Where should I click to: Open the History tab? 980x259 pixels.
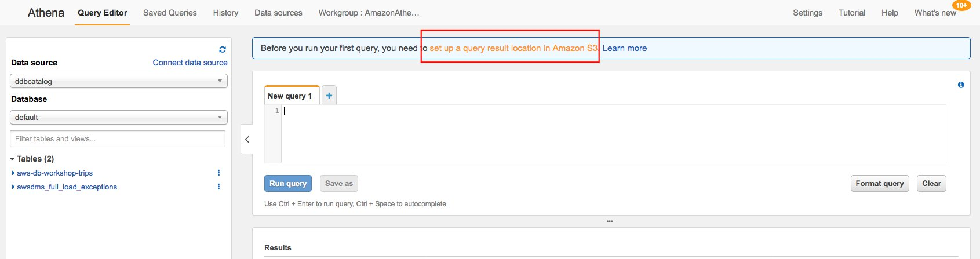(x=225, y=13)
